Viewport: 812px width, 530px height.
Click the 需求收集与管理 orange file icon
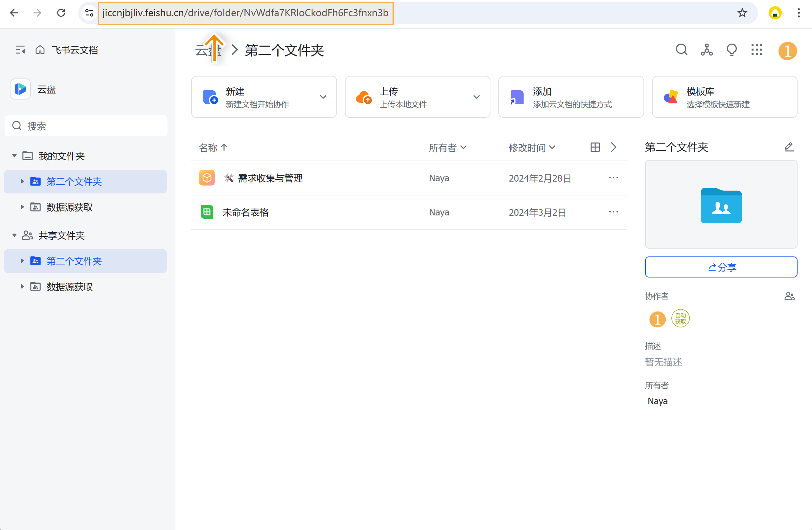tap(207, 178)
